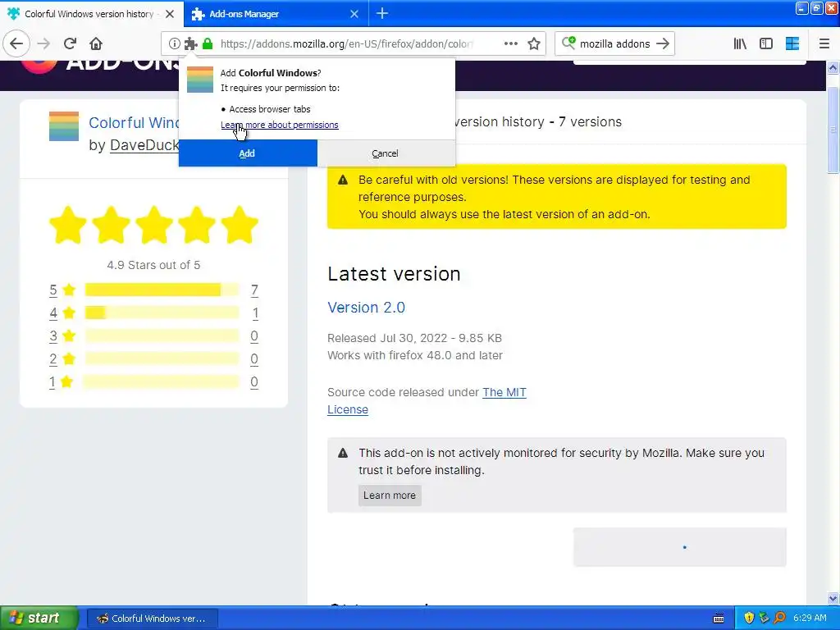Click the security shield tray icon
The width and height of the screenshot is (840, 630).
(749, 619)
